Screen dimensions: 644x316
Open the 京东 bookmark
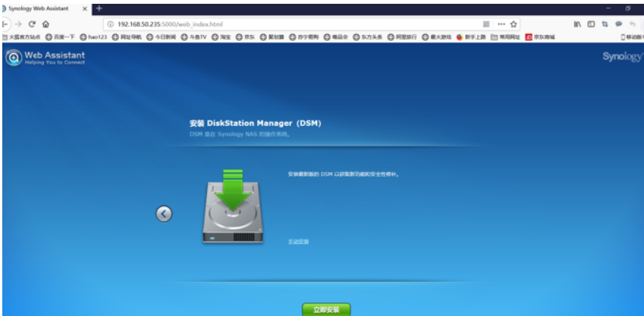click(245, 37)
